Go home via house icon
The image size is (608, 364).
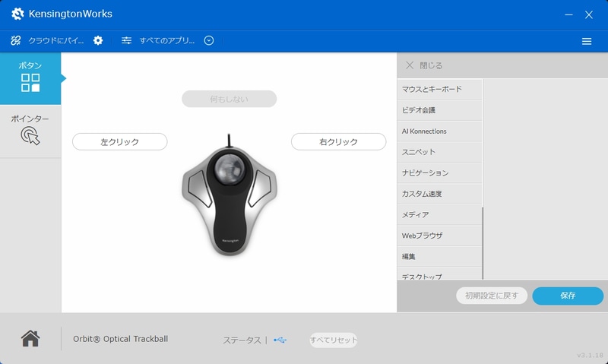(30, 338)
